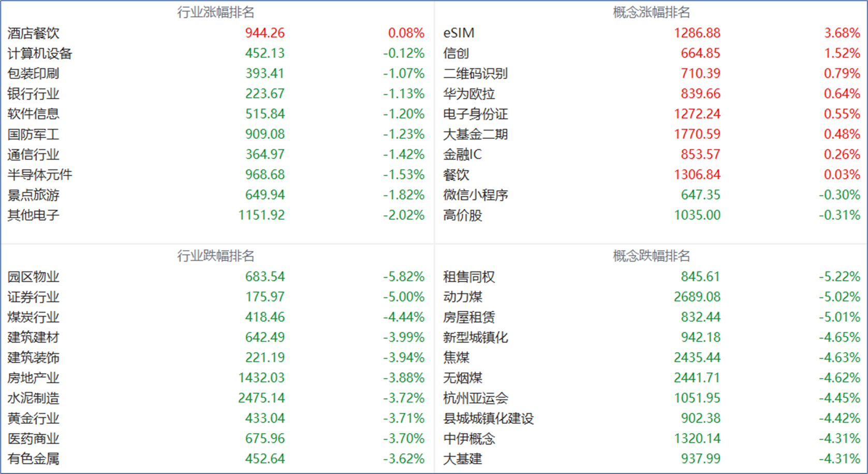Select the 国防军工 industry row
This screenshot has width=868, height=474.
point(33,134)
